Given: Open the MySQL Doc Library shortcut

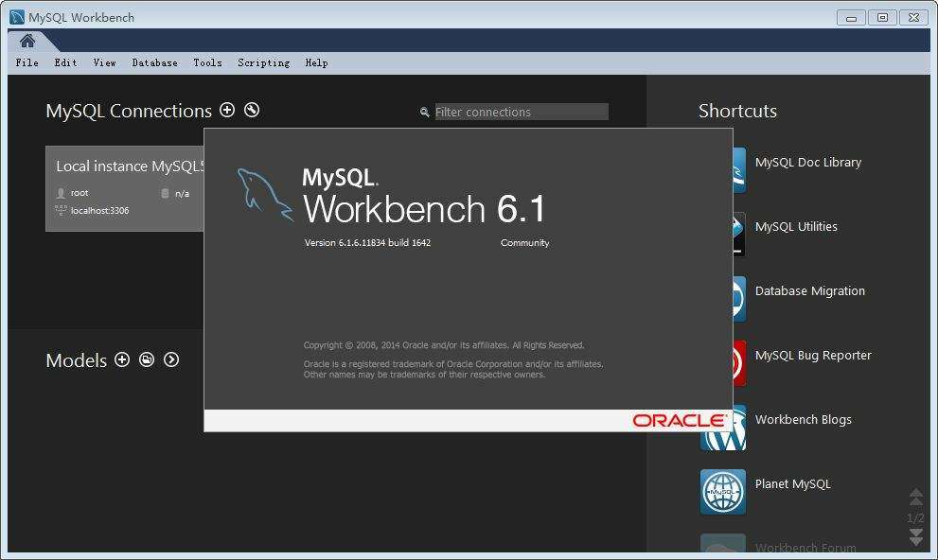Looking at the screenshot, I should (x=808, y=163).
